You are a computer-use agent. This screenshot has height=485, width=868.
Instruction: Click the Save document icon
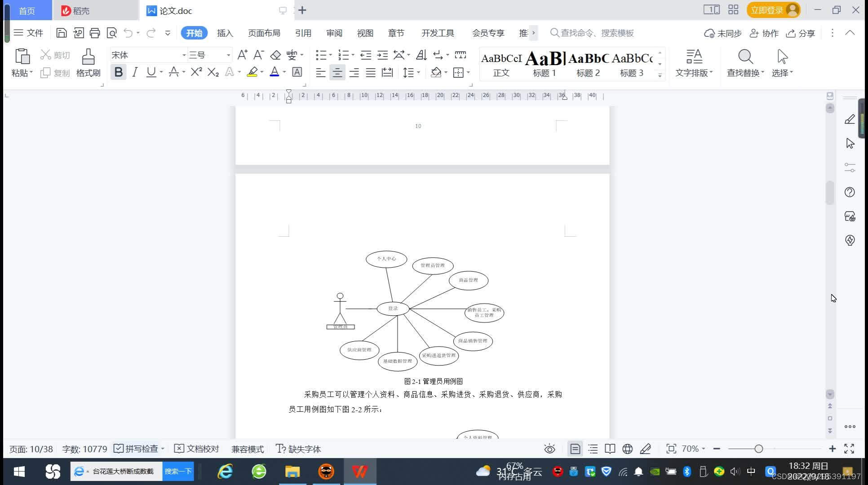(62, 33)
